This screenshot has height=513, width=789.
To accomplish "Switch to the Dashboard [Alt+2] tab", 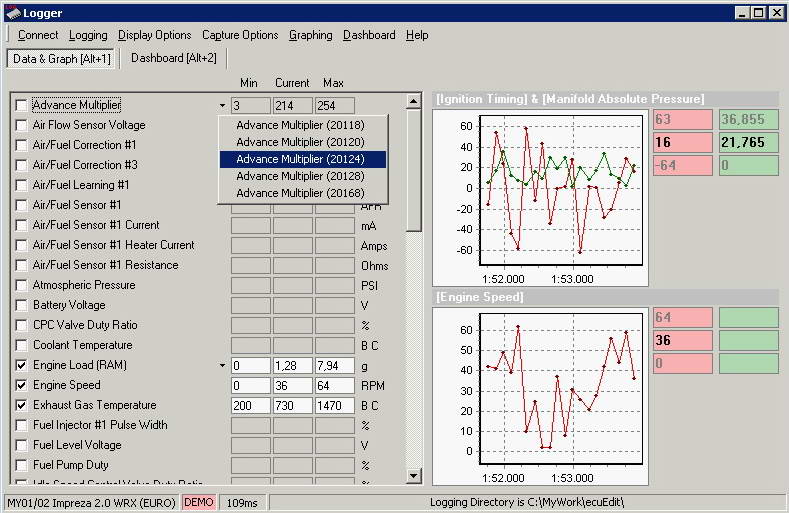I will pos(173,58).
